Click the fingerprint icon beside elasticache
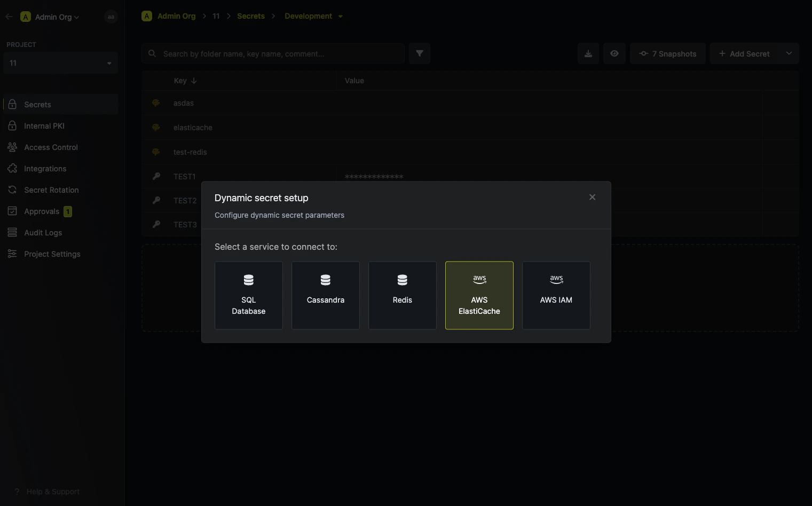 (156, 128)
